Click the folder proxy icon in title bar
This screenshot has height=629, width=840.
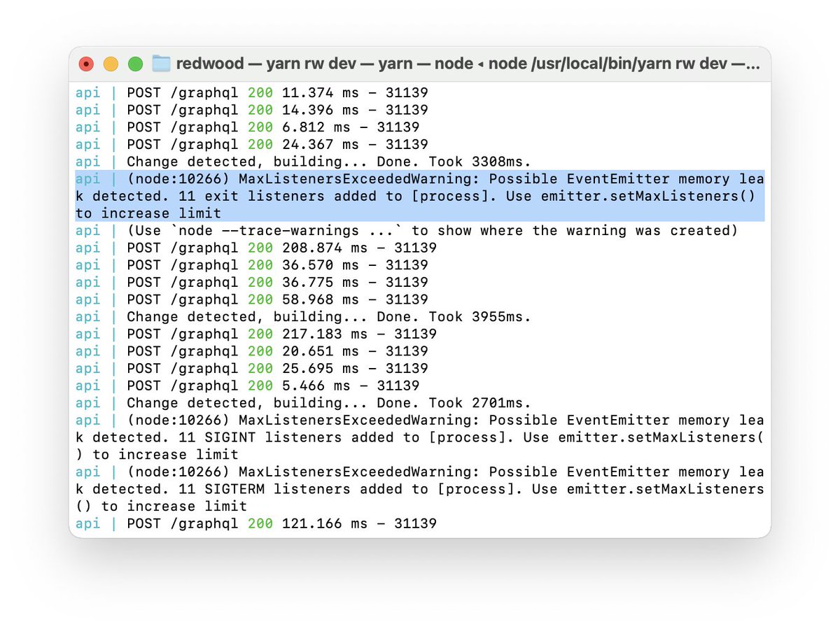[x=162, y=64]
